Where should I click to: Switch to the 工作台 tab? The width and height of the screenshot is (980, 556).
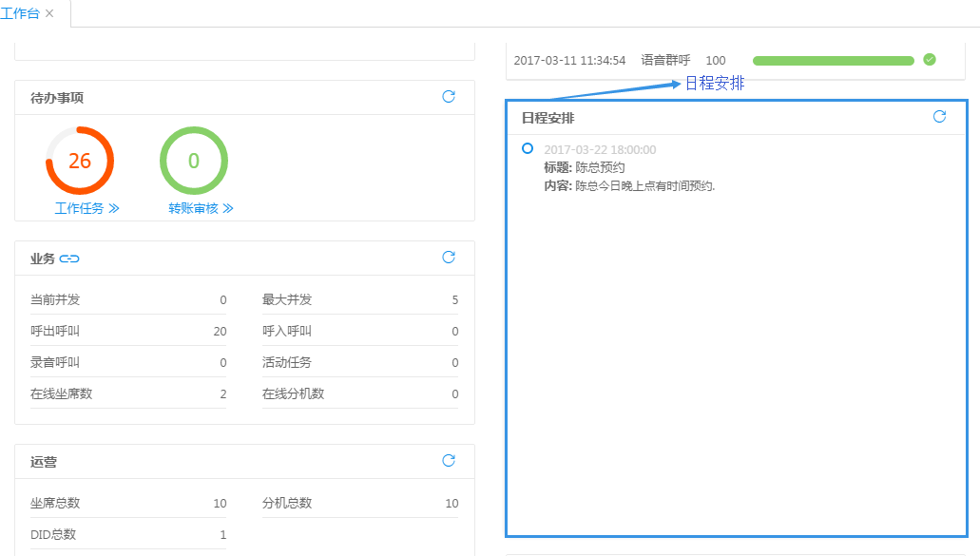point(19,13)
